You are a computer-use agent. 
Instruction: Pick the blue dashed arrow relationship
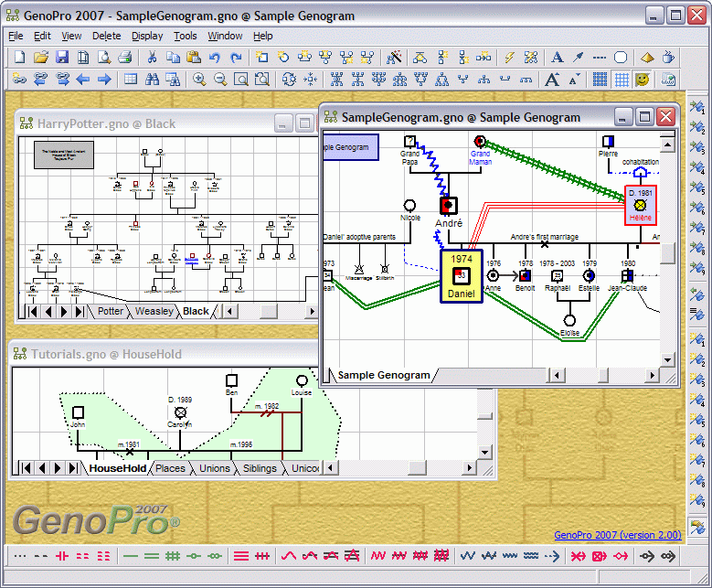[552, 556]
